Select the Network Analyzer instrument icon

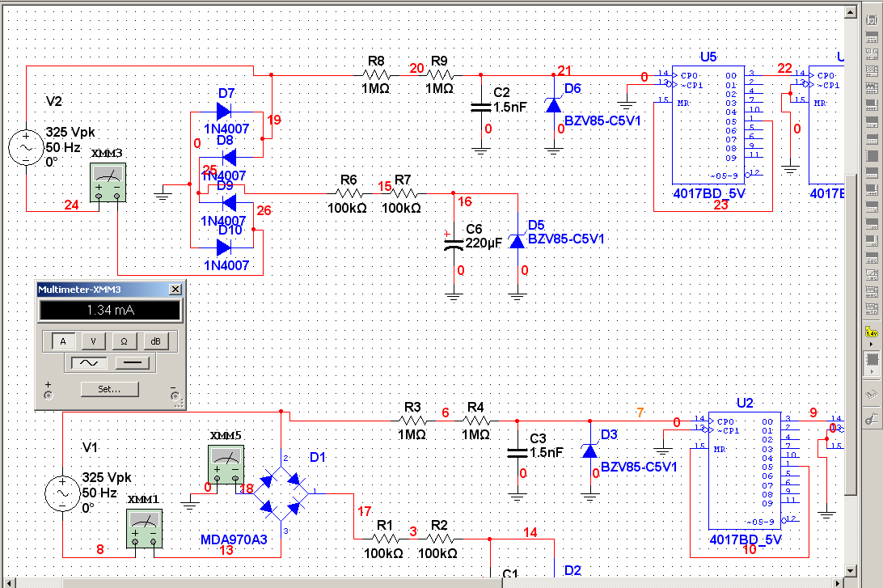[x=871, y=240]
